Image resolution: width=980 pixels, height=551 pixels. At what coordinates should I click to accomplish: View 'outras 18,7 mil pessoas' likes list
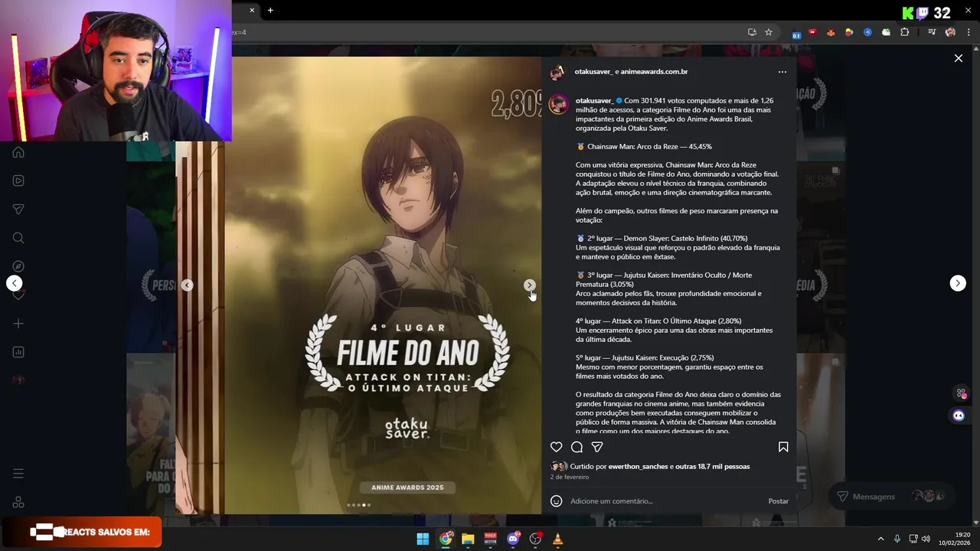(712, 467)
